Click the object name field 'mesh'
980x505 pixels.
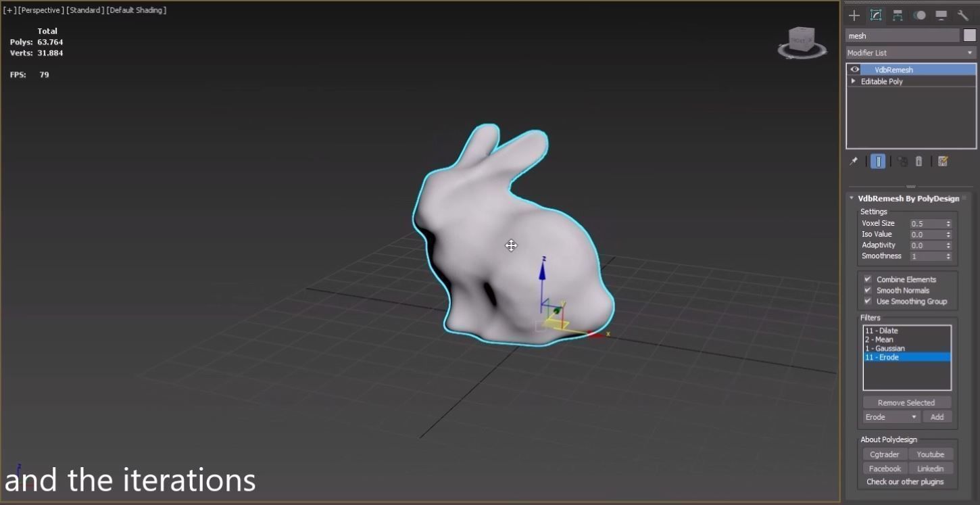pos(902,36)
